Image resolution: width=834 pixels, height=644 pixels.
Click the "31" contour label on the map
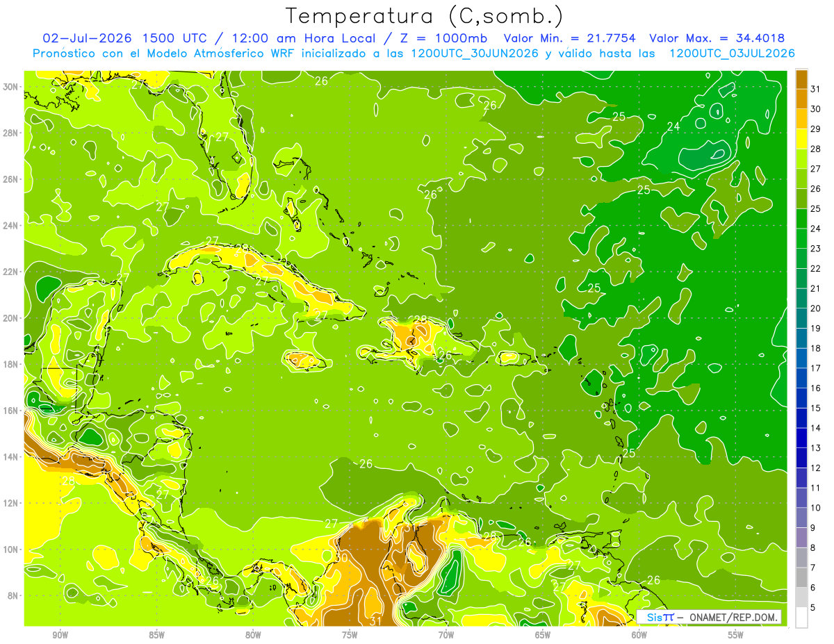click(x=375, y=620)
